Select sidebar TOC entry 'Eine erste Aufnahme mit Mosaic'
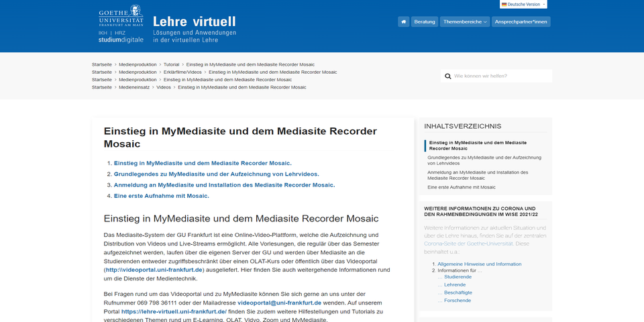The image size is (644, 322). coord(462,187)
